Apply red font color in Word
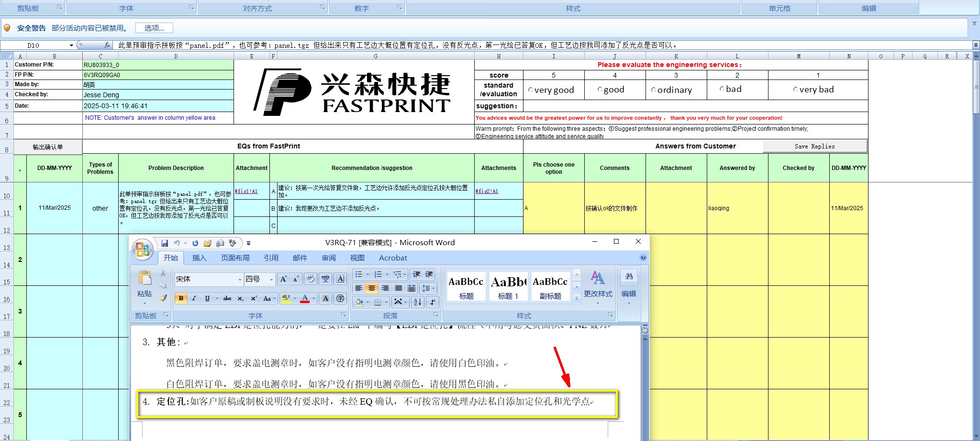The image size is (980, 441). pyautogui.click(x=305, y=298)
